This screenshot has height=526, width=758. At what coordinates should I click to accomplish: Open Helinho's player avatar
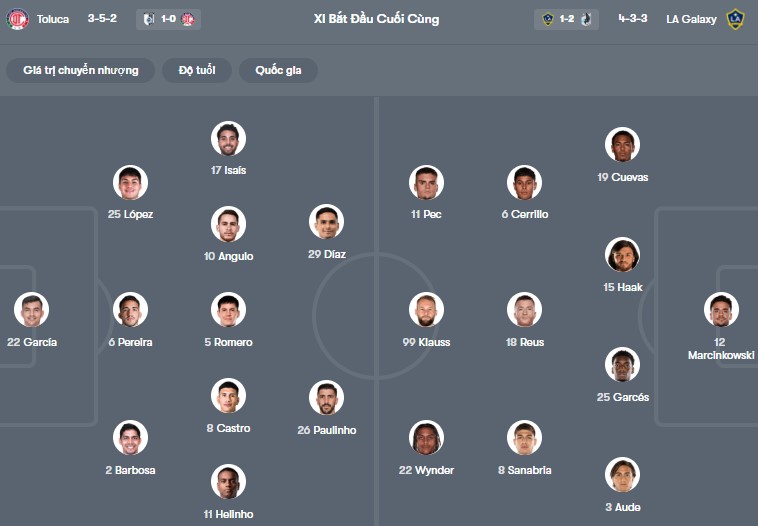click(228, 482)
